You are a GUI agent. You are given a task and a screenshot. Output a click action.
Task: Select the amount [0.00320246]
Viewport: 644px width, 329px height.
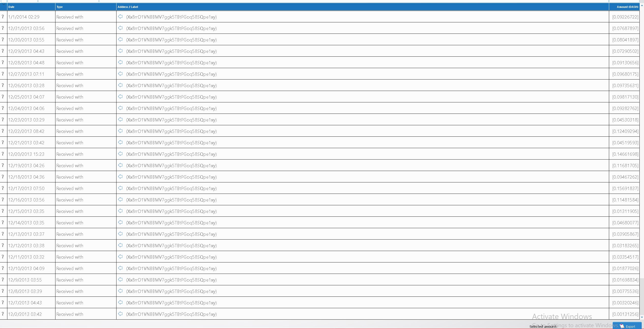pyautogui.click(x=625, y=303)
